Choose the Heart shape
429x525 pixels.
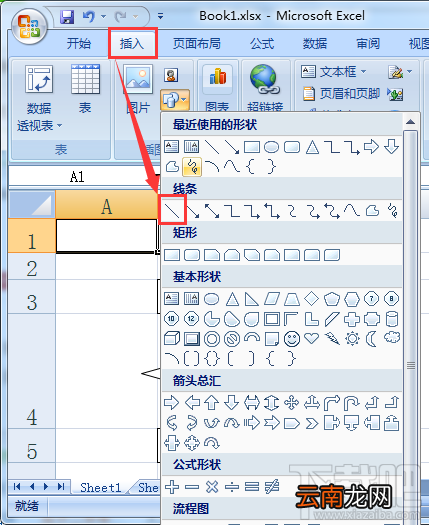tap(312, 339)
